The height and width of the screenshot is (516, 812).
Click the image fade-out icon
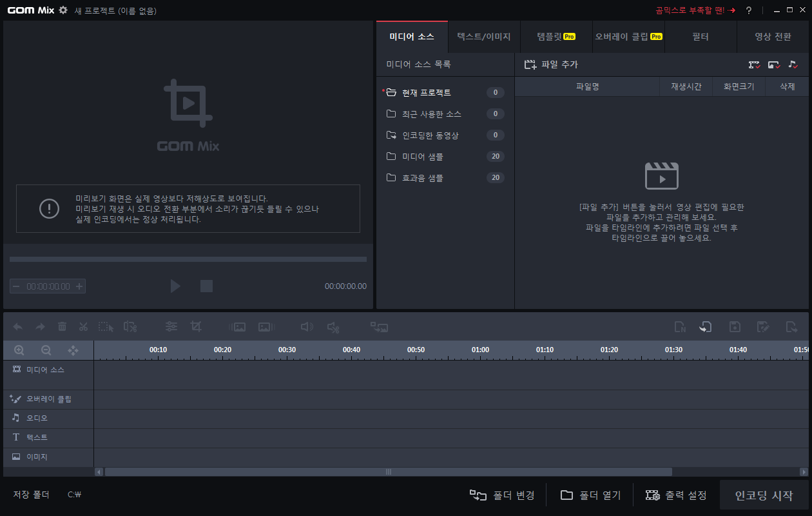click(267, 327)
